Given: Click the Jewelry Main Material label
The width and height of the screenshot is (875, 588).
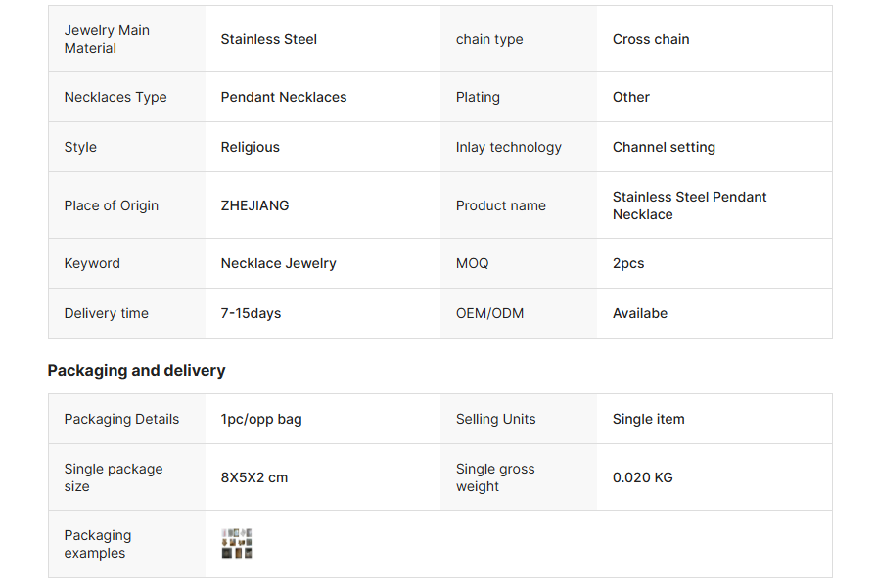Looking at the screenshot, I should coord(107,39).
